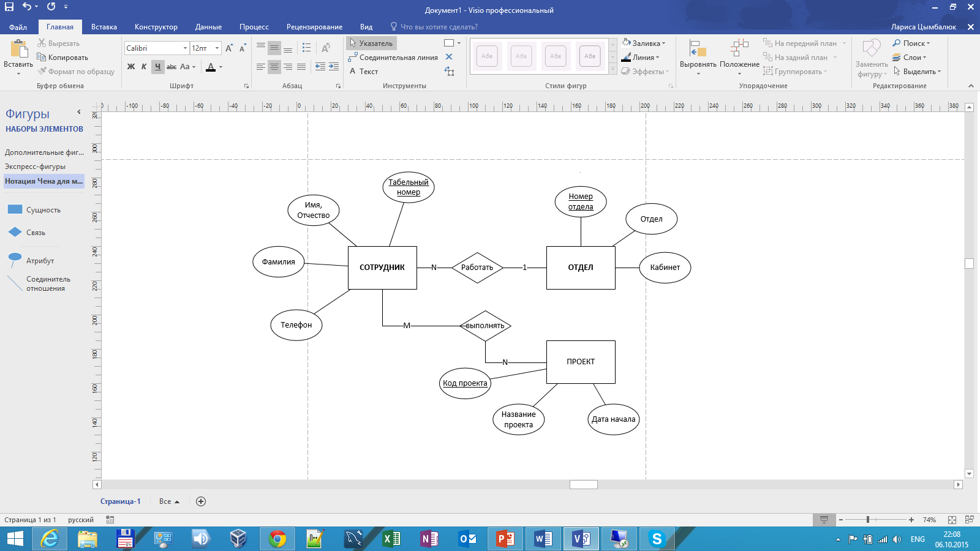Set text align right
Image resolution: width=980 pixels, height=551 pixels.
pyautogui.click(x=288, y=67)
